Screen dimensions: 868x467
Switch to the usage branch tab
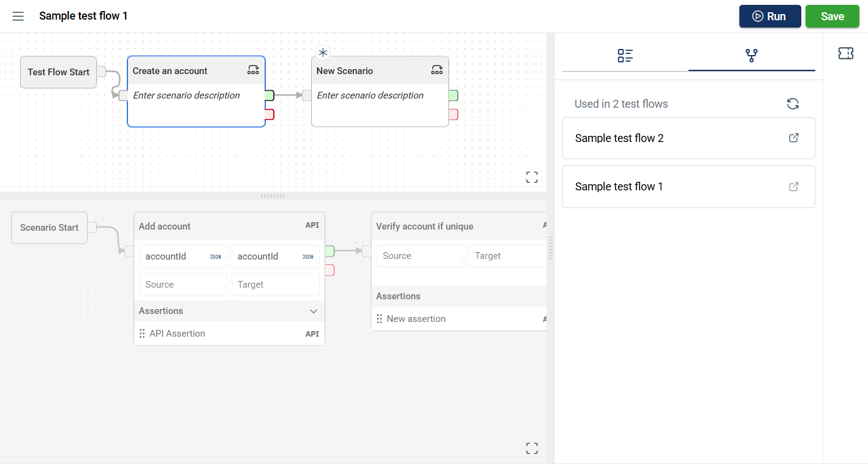(752, 56)
